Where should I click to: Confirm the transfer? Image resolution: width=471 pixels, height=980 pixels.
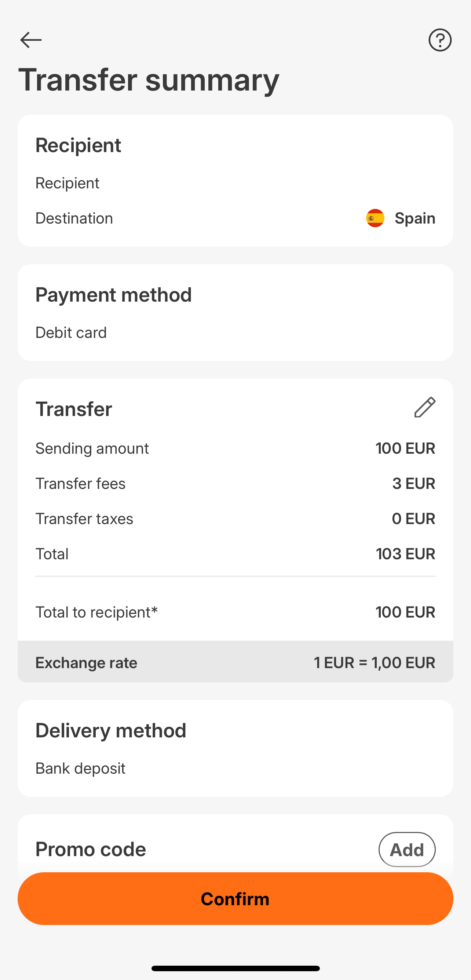click(x=235, y=899)
